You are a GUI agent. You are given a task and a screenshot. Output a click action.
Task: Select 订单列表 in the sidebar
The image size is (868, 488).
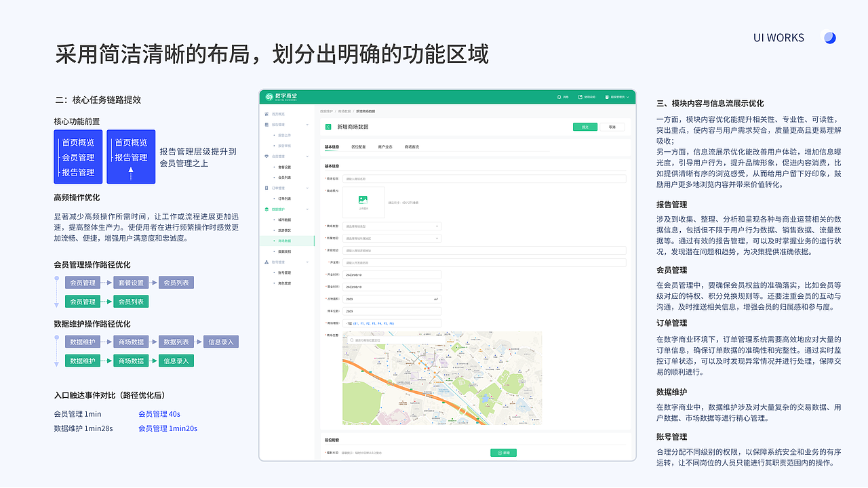click(285, 199)
